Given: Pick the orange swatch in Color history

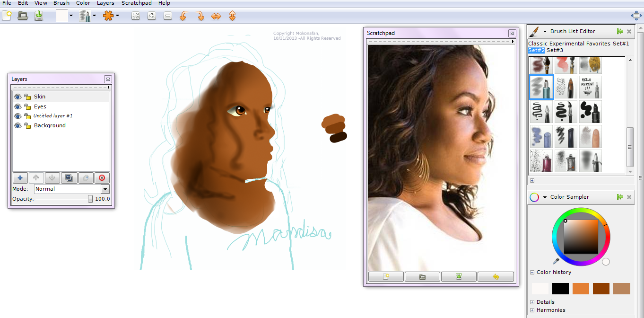Looking at the screenshot, I should tap(581, 289).
